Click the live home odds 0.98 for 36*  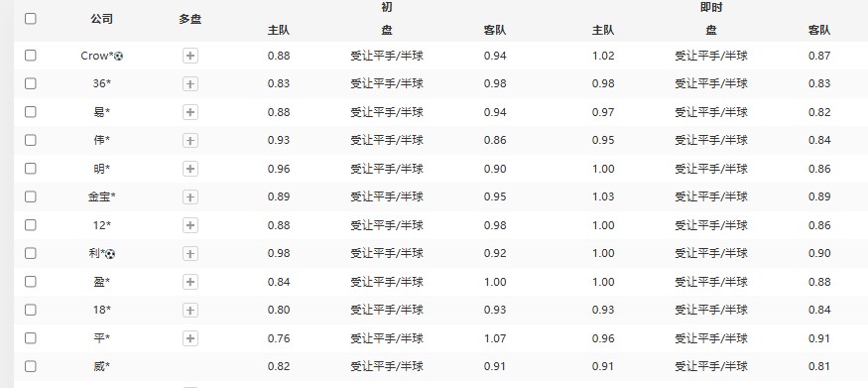point(603,83)
